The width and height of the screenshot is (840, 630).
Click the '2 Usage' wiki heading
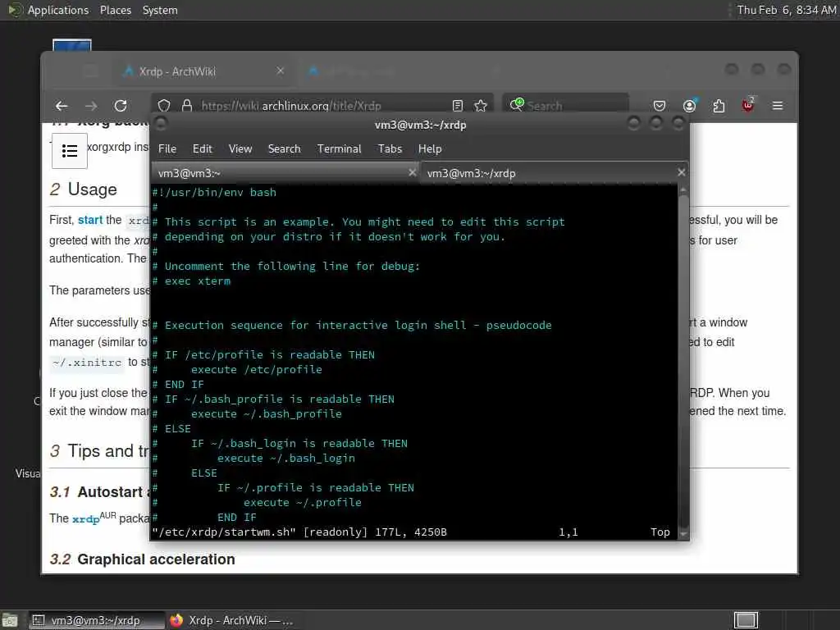tap(83, 189)
